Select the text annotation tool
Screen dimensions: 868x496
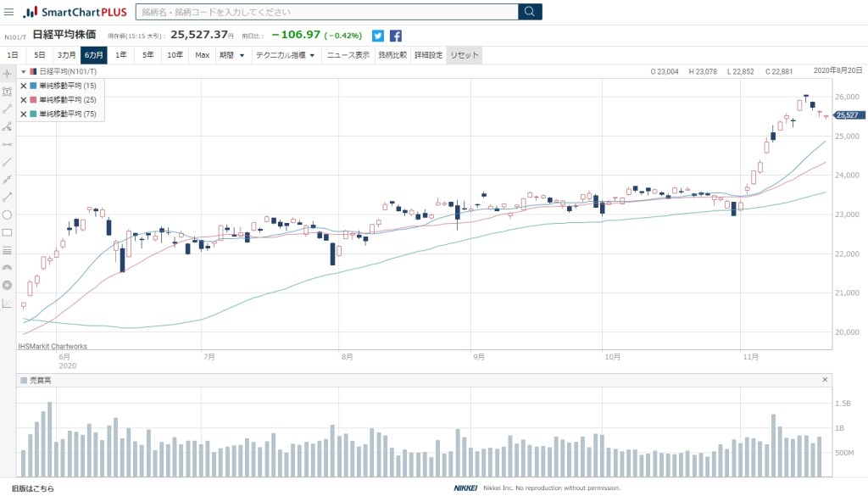pyautogui.click(x=7, y=91)
